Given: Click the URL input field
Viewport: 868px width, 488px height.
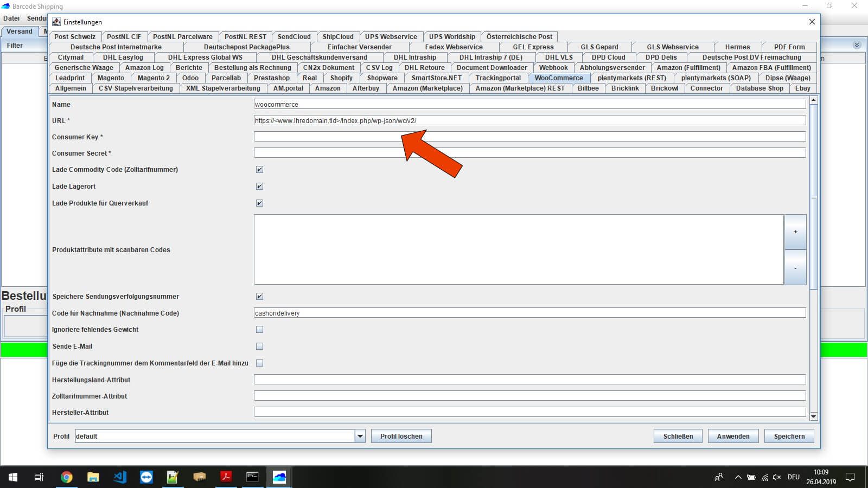Looking at the screenshot, I should point(529,120).
